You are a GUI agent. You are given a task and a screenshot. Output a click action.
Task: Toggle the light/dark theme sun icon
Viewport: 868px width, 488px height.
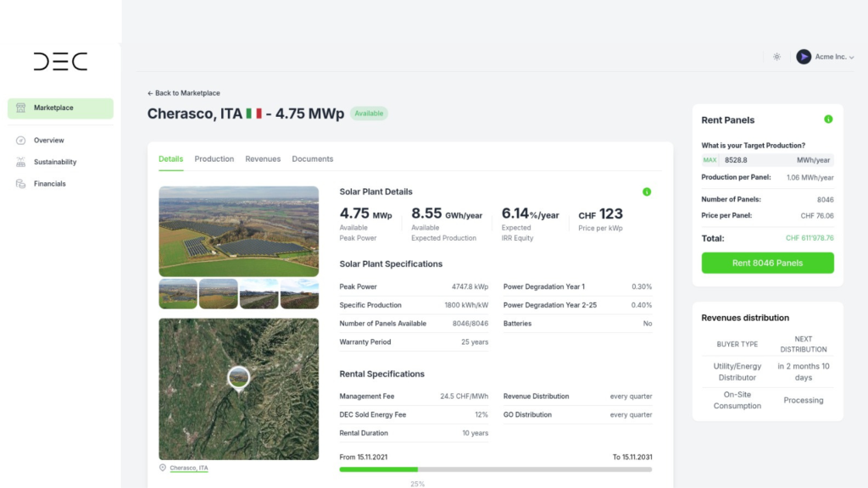tap(776, 57)
